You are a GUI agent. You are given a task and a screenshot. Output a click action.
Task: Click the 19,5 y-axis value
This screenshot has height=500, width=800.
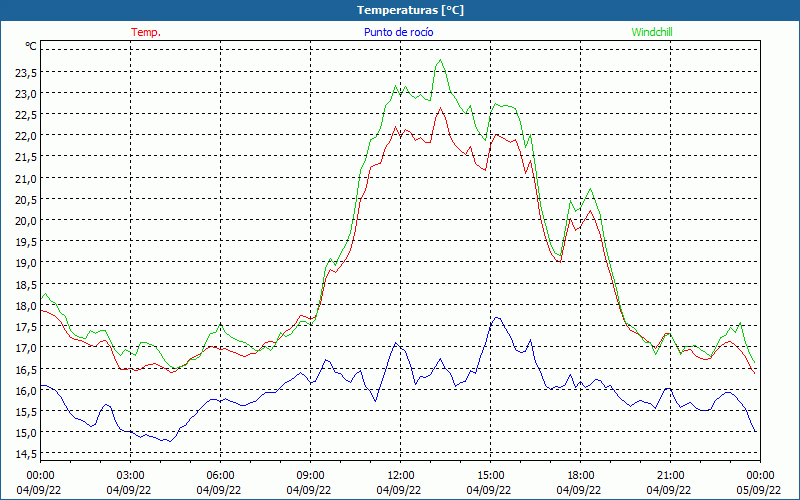[26, 242]
